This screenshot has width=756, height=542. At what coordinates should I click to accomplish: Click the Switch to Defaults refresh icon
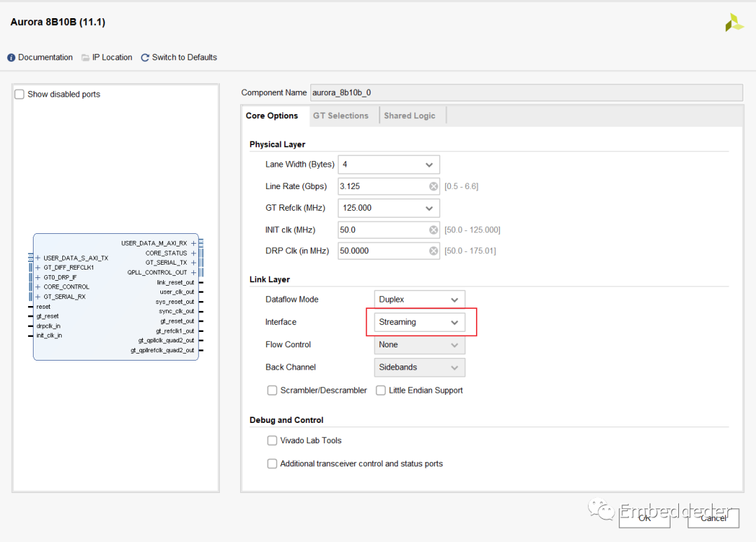[x=145, y=57]
